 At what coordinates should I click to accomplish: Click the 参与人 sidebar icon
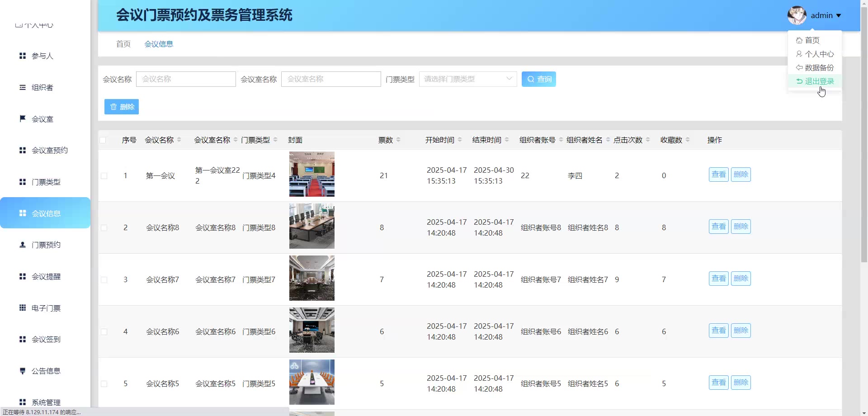tap(22, 56)
